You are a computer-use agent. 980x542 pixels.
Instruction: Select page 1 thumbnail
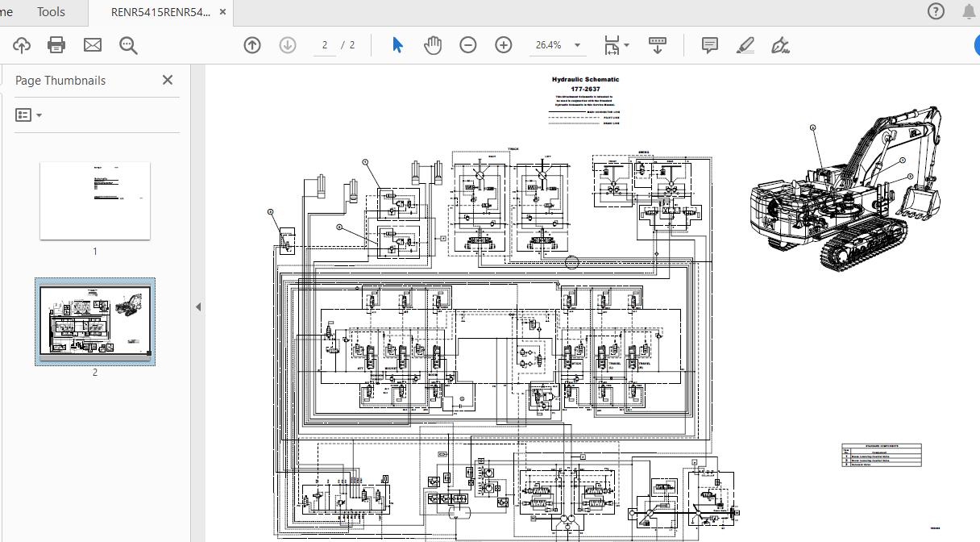coord(95,201)
